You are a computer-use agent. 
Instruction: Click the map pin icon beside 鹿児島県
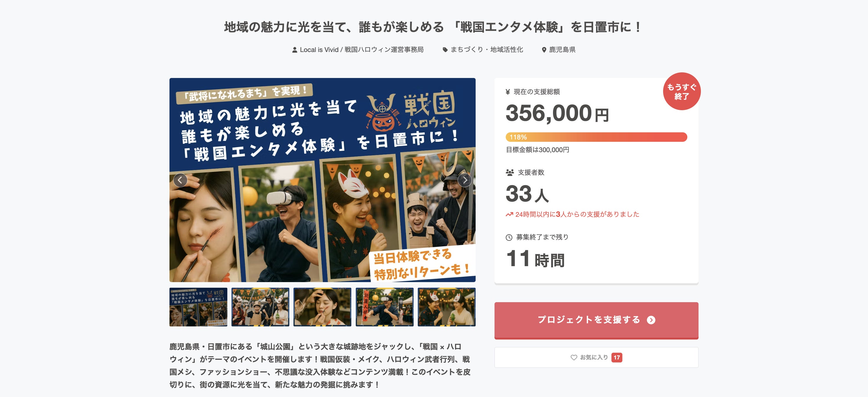pos(544,50)
